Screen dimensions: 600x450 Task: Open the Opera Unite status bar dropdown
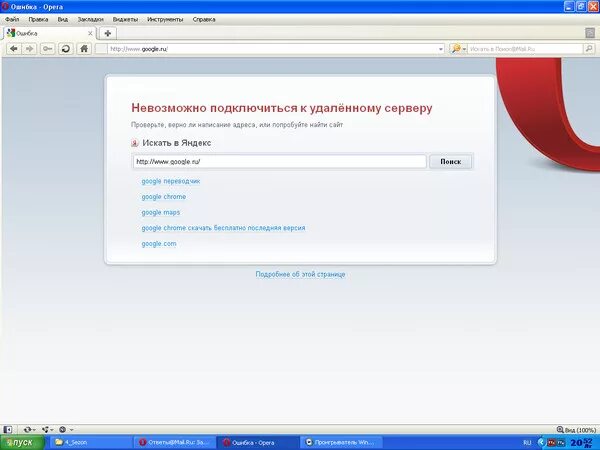(x=48, y=430)
